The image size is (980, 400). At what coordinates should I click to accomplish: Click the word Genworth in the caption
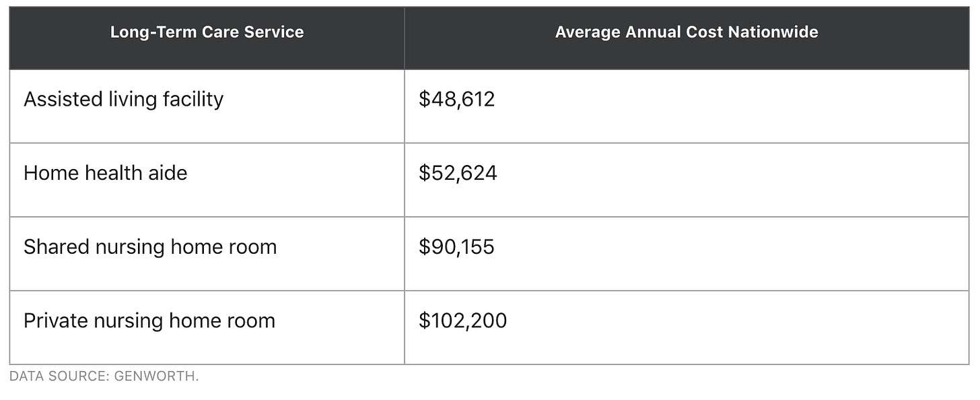pyautogui.click(x=156, y=377)
